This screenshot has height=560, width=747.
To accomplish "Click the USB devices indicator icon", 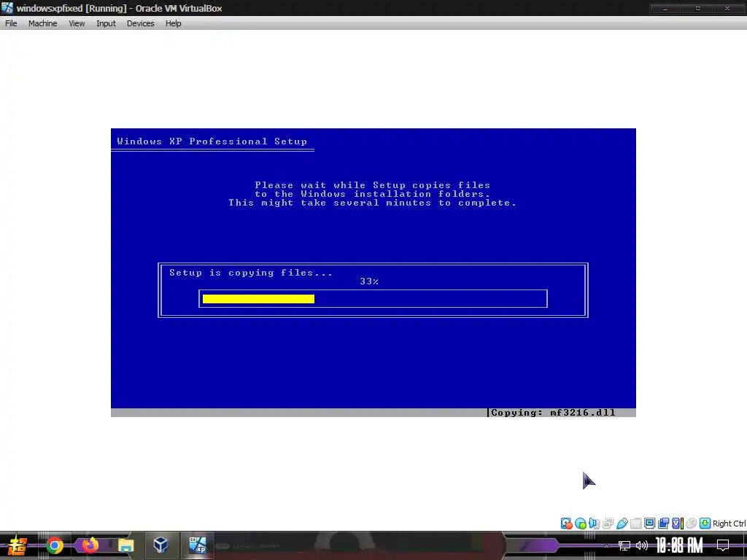I will 622,524.
